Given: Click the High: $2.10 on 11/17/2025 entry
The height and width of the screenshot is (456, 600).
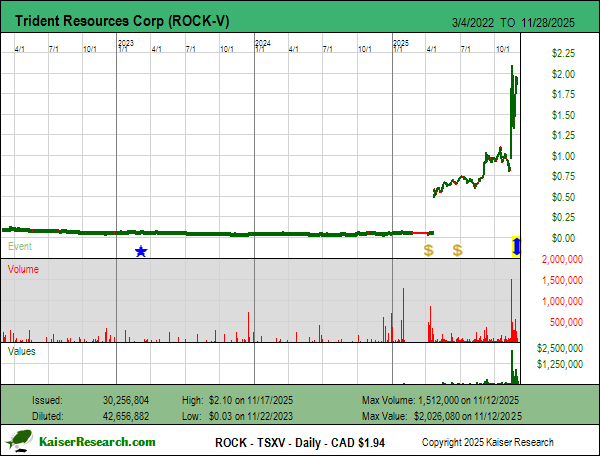Looking at the screenshot, I should [237, 401].
